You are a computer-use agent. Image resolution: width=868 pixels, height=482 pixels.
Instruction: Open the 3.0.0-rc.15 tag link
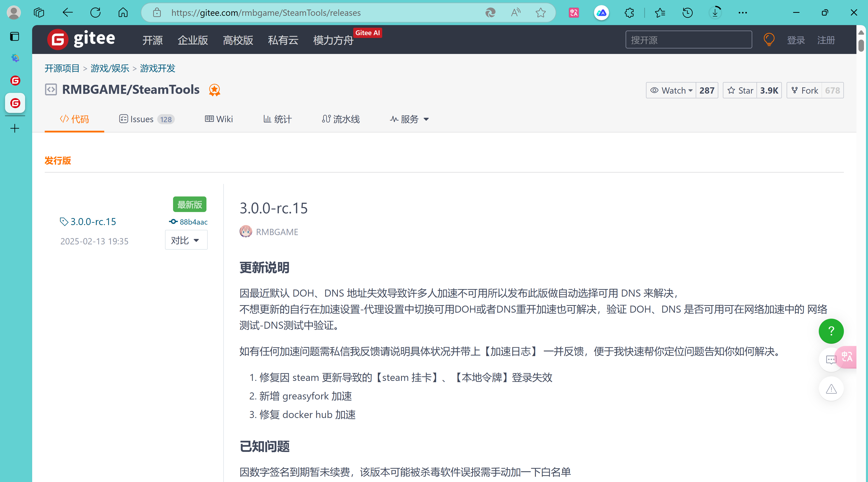(x=88, y=222)
